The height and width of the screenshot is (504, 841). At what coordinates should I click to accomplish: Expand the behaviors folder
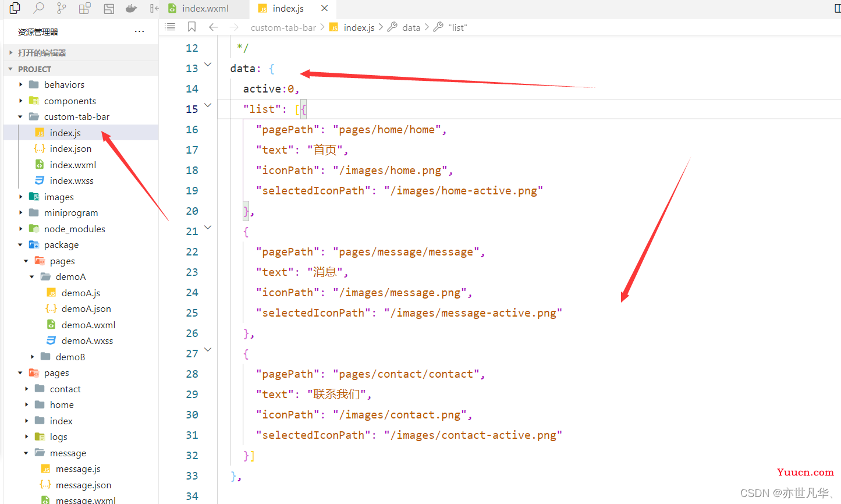pyautogui.click(x=80, y=84)
